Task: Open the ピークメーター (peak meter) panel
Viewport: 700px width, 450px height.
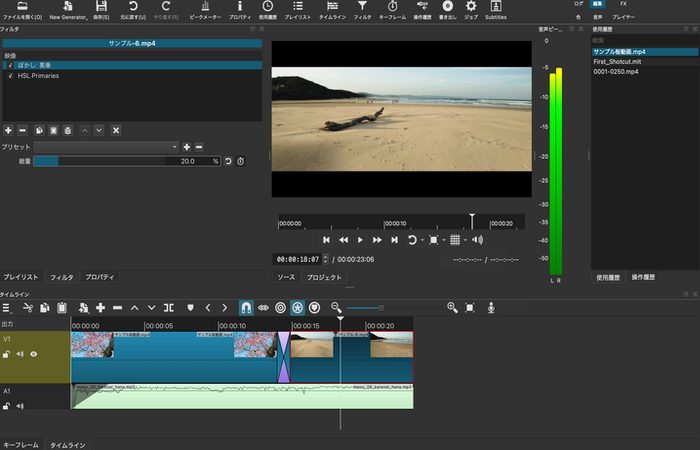Action: click(x=206, y=10)
